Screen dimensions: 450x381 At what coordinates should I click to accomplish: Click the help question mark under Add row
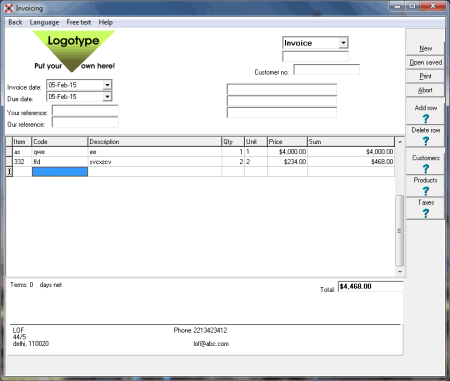[x=426, y=118]
